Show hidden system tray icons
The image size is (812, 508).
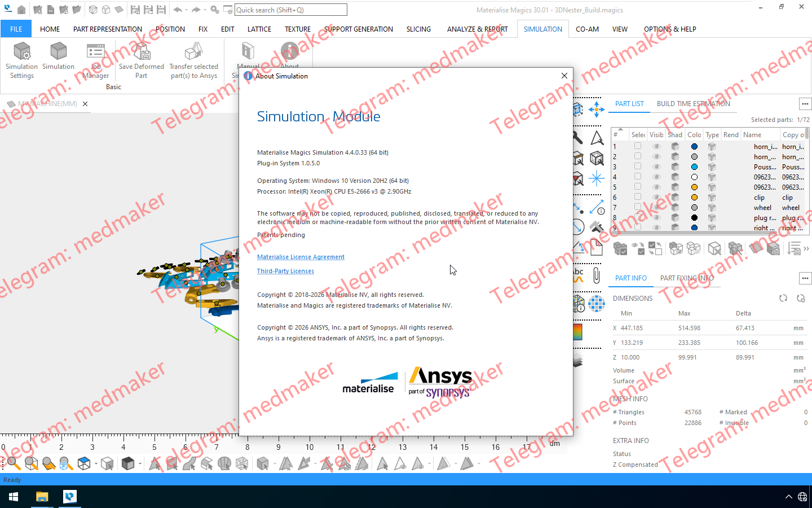[x=788, y=497]
